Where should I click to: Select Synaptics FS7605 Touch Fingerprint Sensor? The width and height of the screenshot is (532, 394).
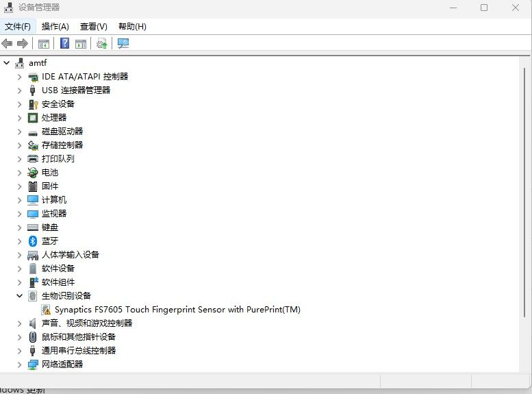point(177,310)
